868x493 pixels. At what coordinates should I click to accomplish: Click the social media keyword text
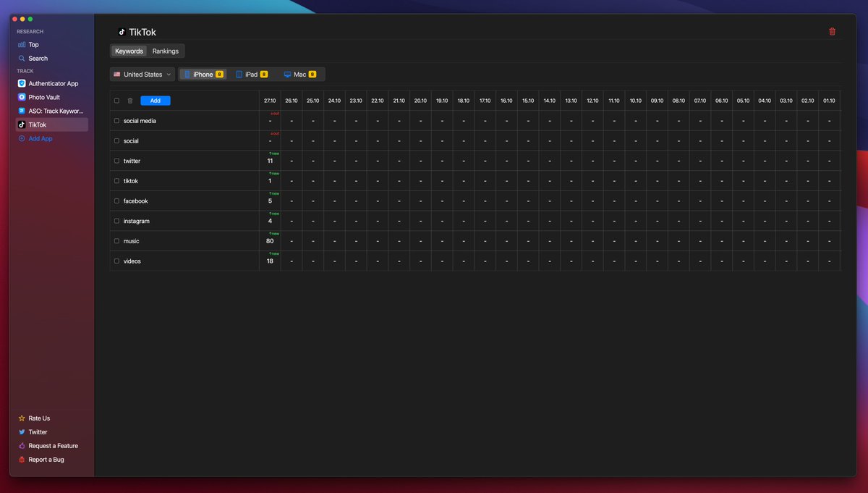pyautogui.click(x=140, y=121)
